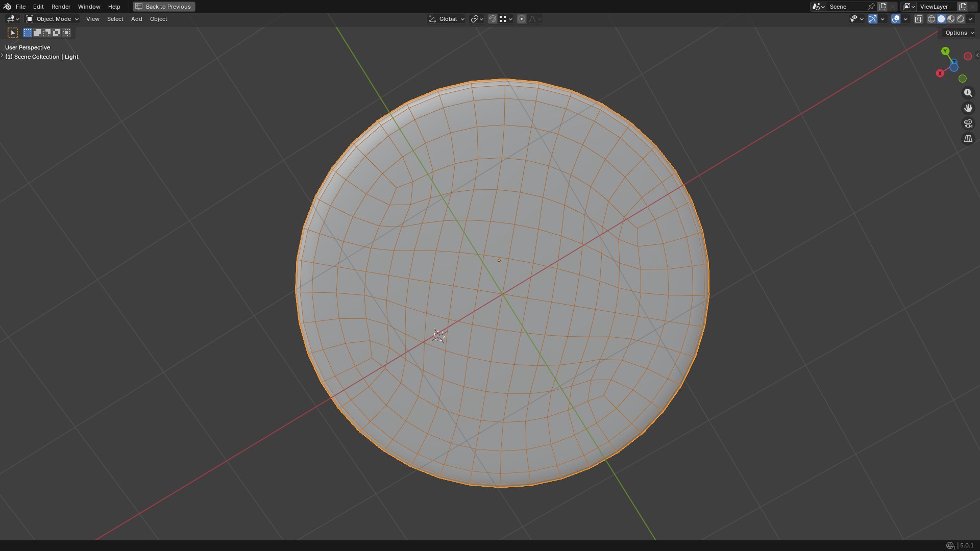980x551 pixels.
Task: Open the Add menu
Action: tap(136, 19)
